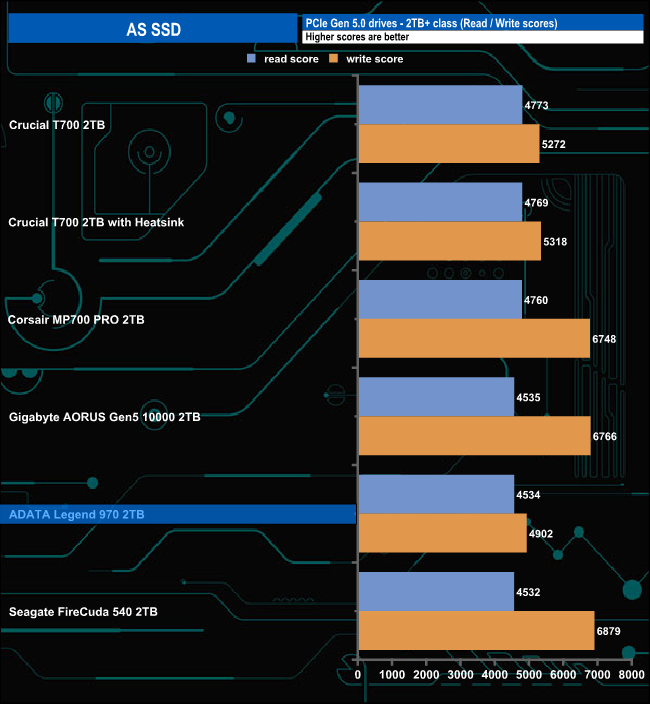The width and height of the screenshot is (650, 704).
Task: Click the 5272 write value
Action: 553,144
